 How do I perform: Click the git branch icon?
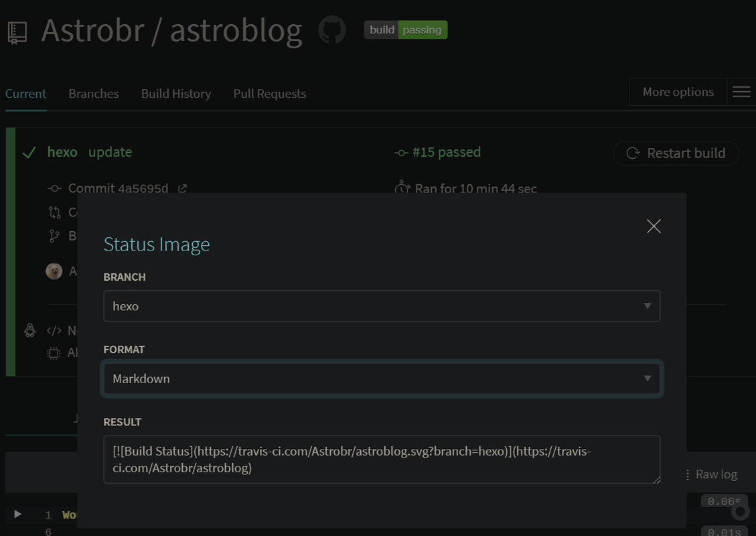[x=54, y=236]
